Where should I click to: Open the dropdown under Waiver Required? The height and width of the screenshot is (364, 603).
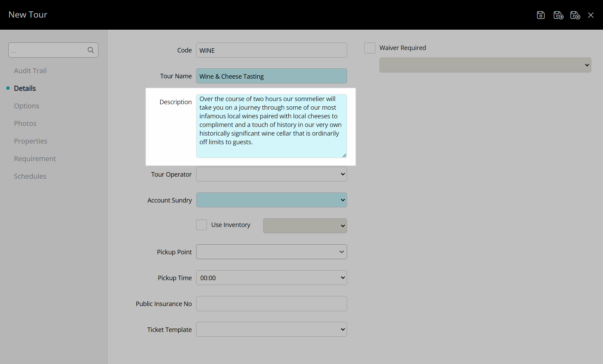485,65
